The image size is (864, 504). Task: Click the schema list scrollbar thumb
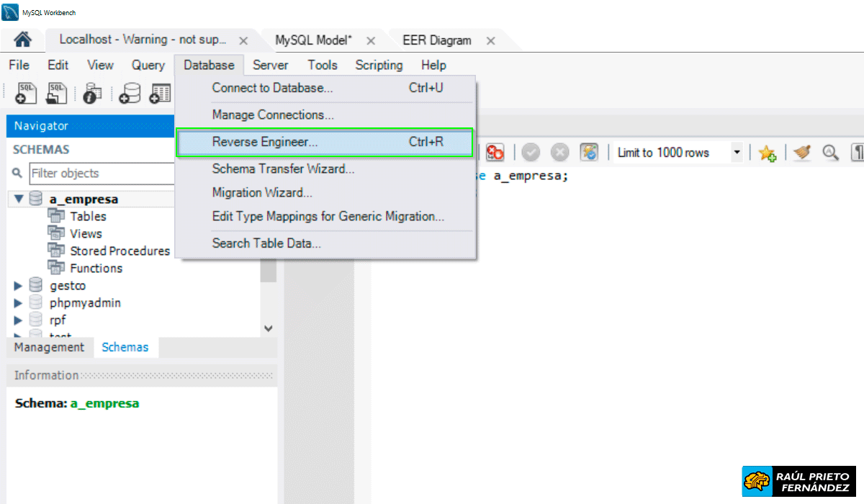coord(269,272)
